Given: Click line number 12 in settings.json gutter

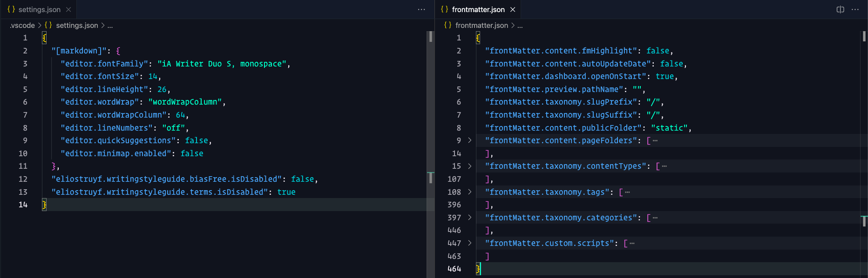Looking at the screenshot, I should [x=23, y=179].
